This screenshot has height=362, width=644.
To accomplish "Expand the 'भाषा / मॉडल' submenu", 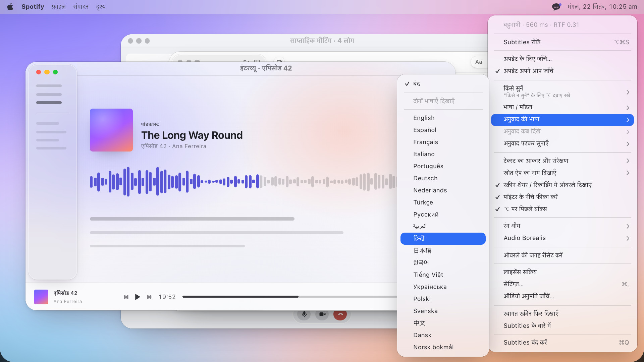I will point(562,107).
